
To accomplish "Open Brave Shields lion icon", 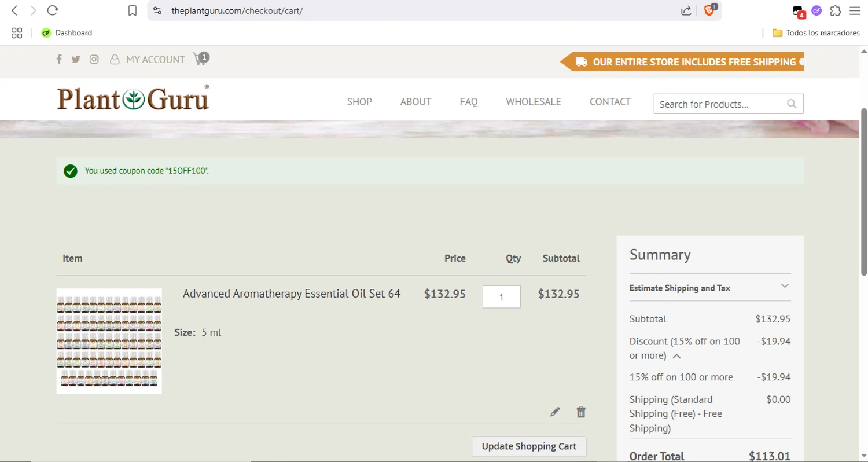I will 709,10.
